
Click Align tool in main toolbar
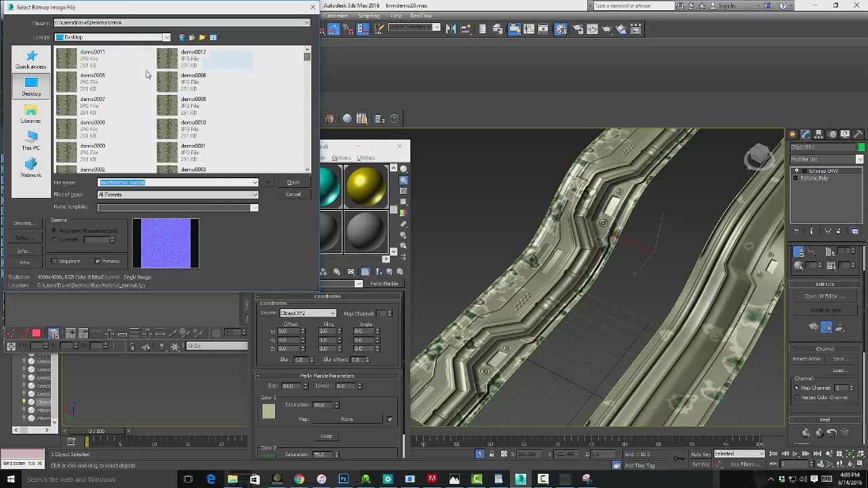click(466, 29)
